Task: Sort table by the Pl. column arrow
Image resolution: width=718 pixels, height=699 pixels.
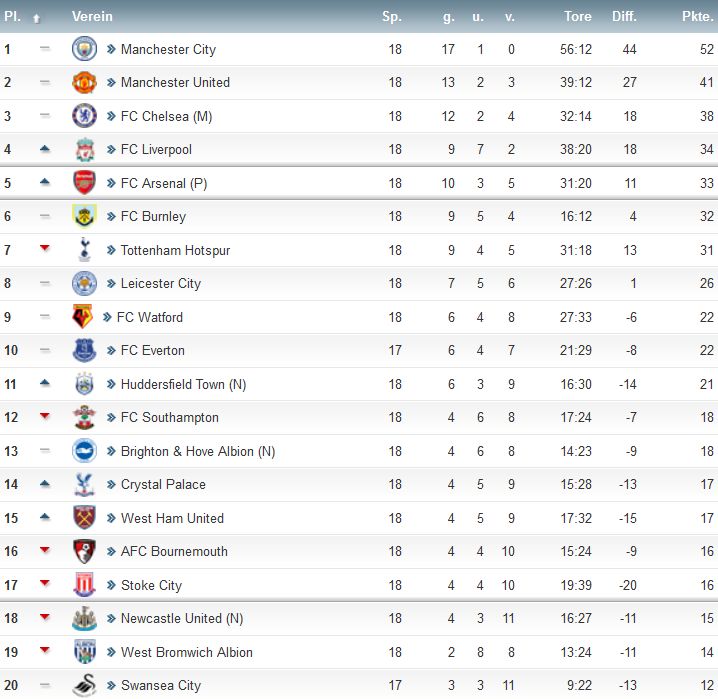Action: (x=37, y=18)
